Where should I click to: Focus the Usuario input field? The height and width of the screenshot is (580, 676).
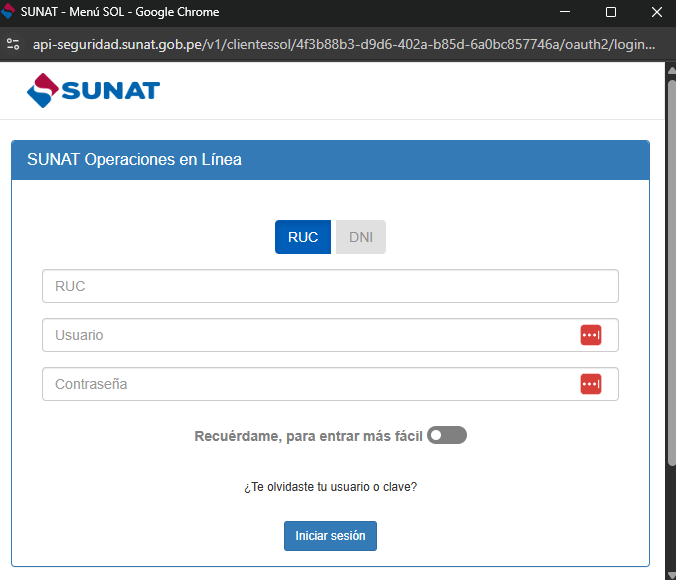pos(330,335)
